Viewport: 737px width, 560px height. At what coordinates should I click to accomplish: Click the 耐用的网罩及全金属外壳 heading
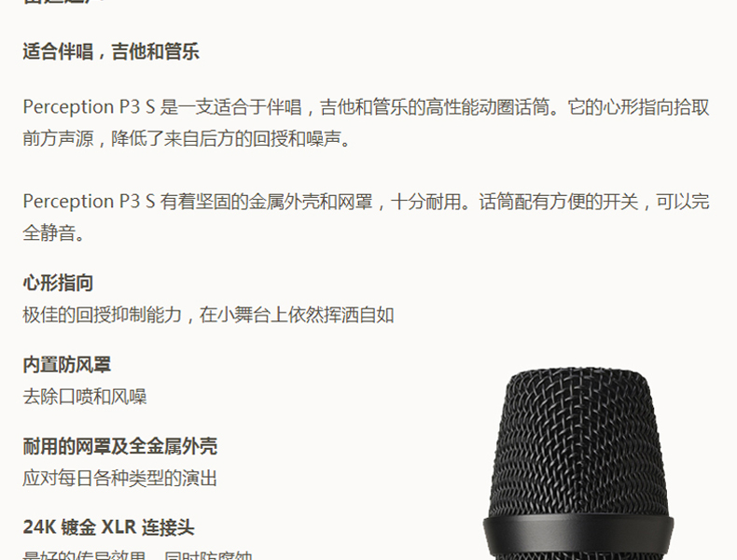point(119,446)
